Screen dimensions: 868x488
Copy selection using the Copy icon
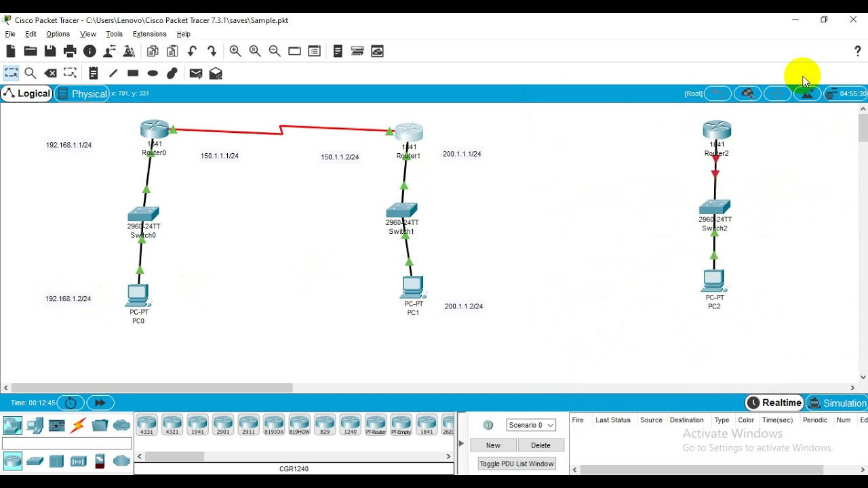pos(153,52)
